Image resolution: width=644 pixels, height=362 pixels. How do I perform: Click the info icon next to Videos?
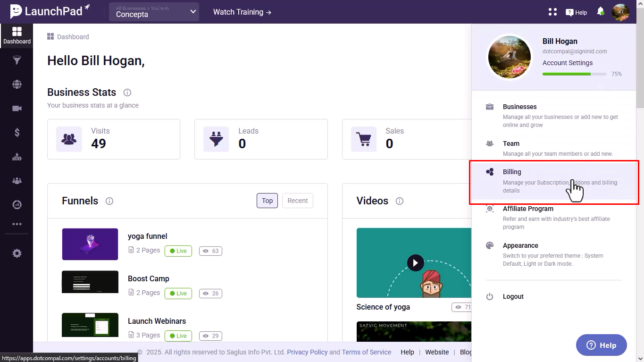[x=400, y=201]
